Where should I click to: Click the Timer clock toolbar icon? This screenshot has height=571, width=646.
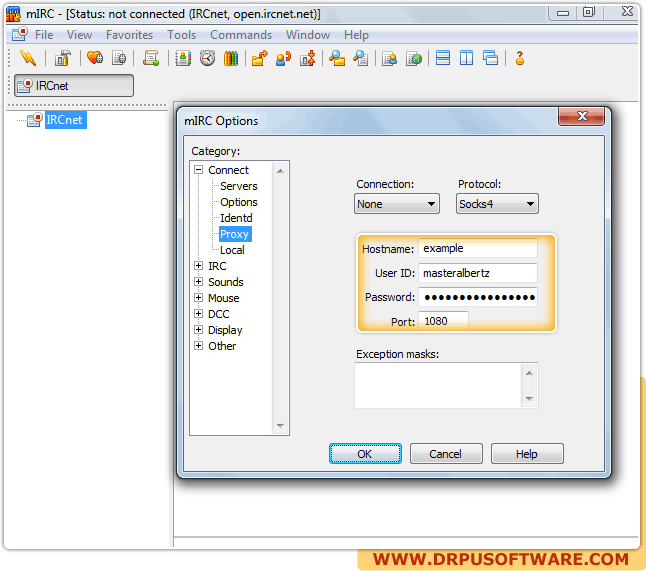click(207, 58)
